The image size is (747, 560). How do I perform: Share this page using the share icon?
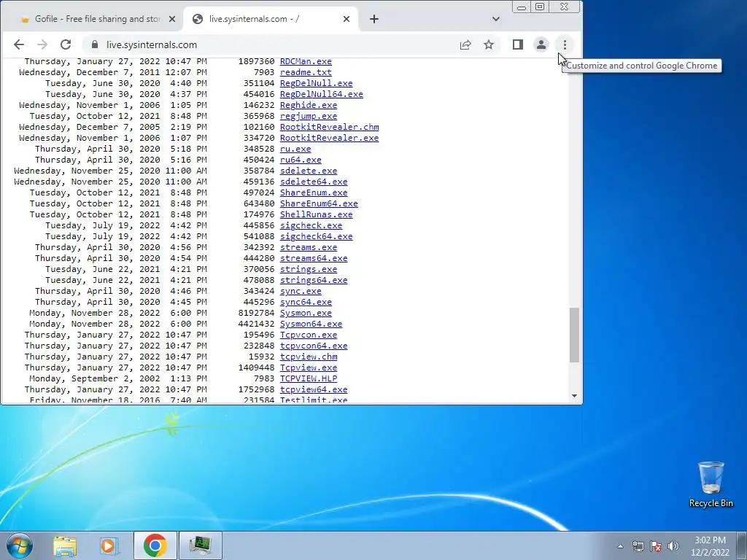tap(465, 44)
